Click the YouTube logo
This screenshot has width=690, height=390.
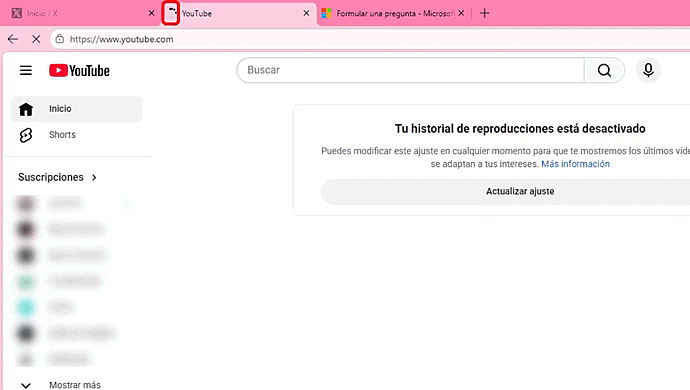pos(79,70)
